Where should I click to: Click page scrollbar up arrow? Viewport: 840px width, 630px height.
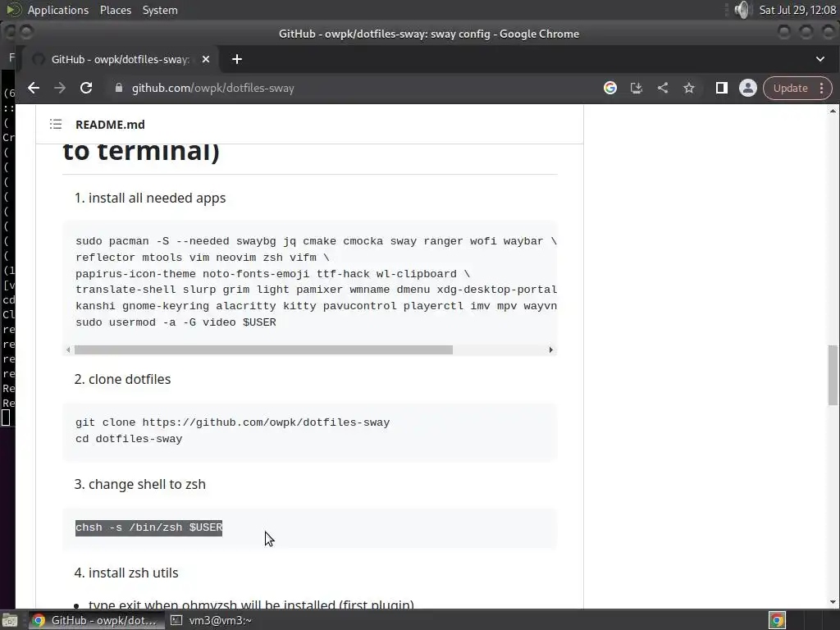point(833,111)
